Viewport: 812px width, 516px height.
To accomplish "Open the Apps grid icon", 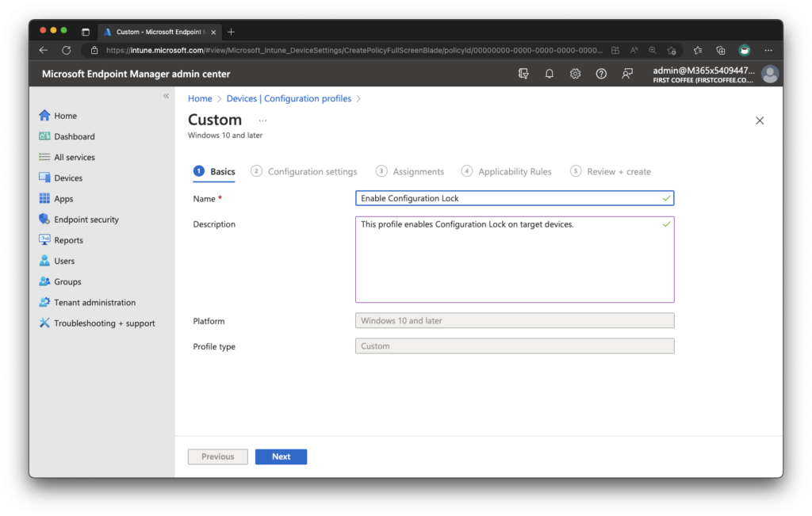I will pyautogui.click(x=44, y=198).
